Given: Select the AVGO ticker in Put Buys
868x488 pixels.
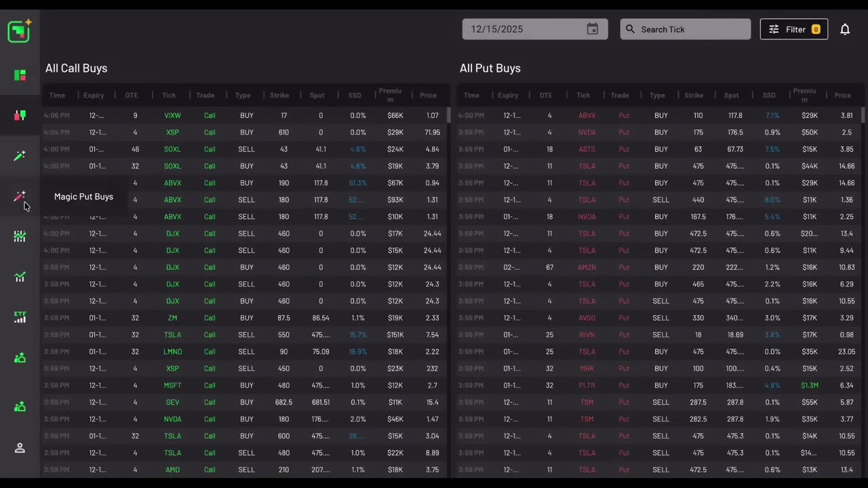Looking at the screenshot, I should tap(587, 318).
